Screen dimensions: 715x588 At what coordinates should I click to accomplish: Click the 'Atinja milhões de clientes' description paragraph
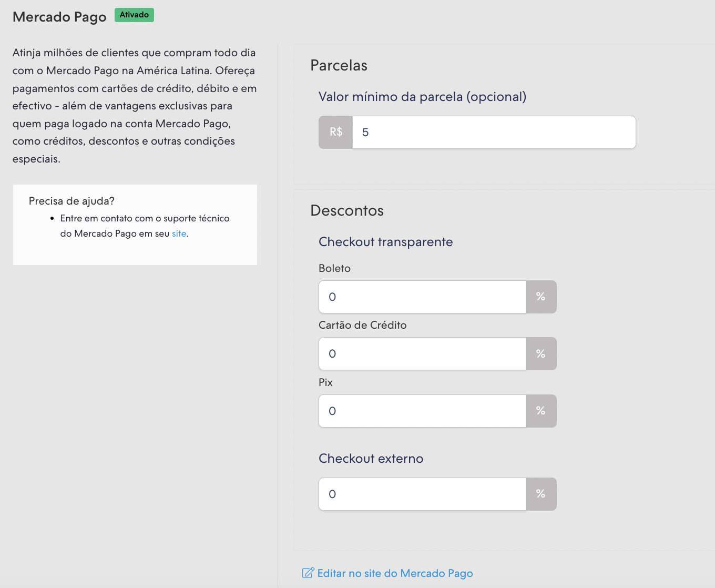(135, 106)
